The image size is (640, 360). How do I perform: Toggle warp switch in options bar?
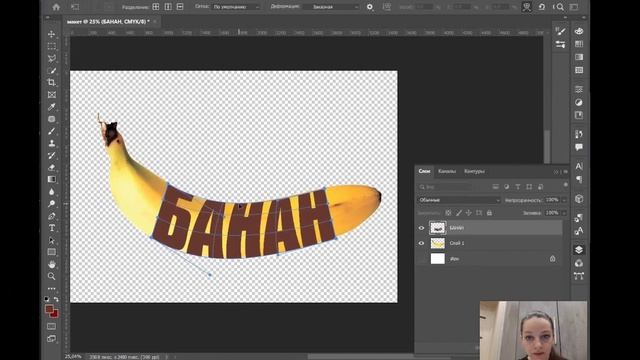point(527,7)
